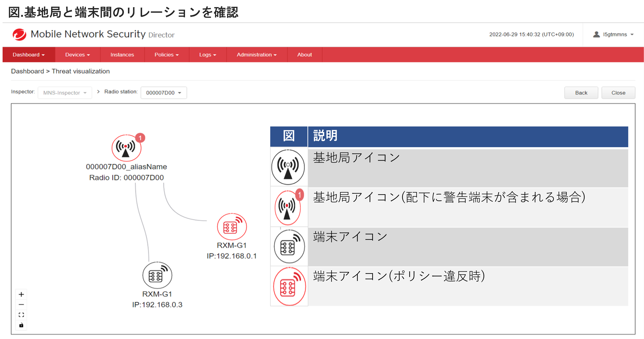Open the About page
644x339 pixels.
coord(304,55)
